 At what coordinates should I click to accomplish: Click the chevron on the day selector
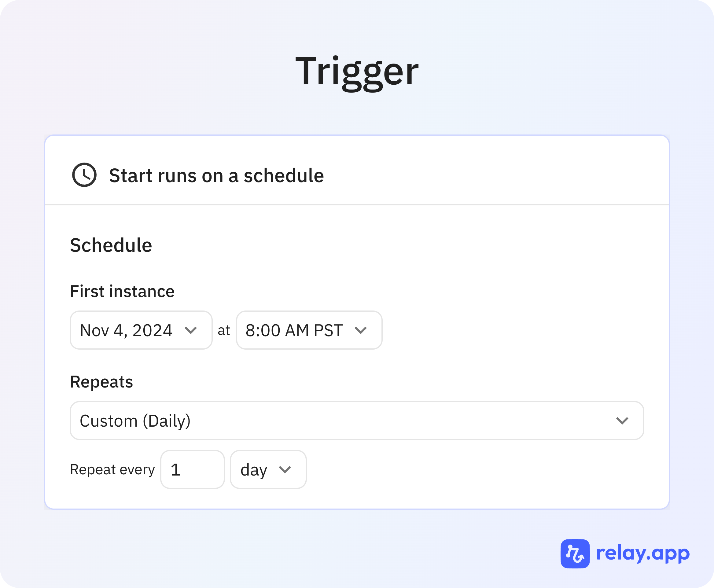285,469
